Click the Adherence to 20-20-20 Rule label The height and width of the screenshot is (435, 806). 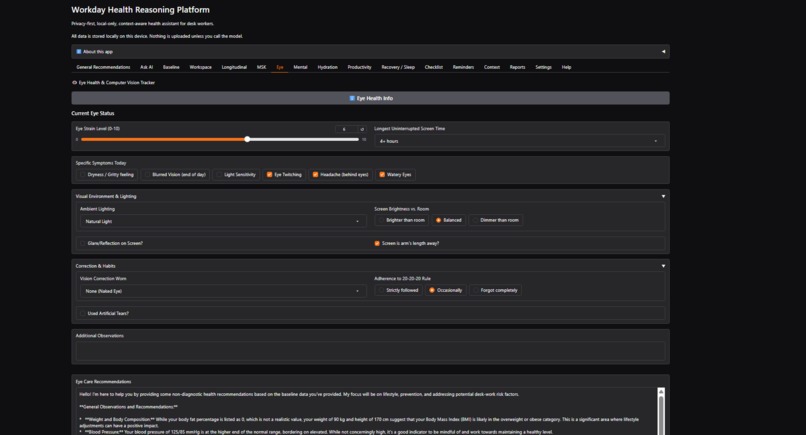402,279
